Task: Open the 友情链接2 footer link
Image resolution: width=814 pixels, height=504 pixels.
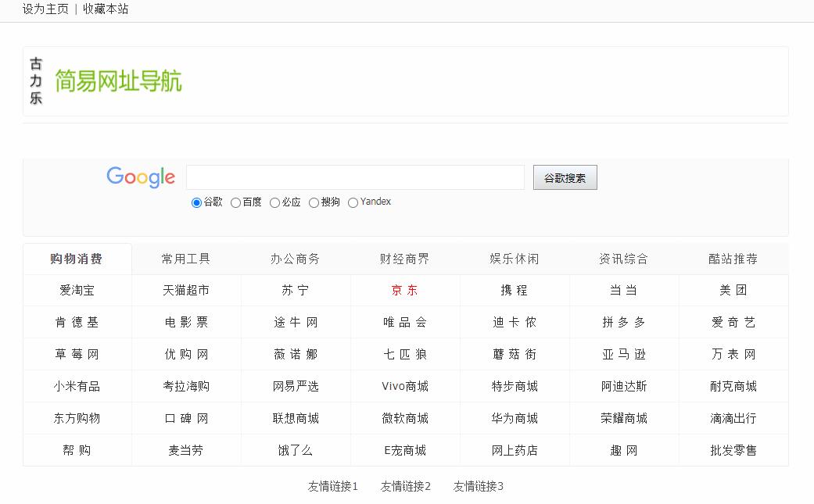Action: pyautogui.click(x=405, y=485)
